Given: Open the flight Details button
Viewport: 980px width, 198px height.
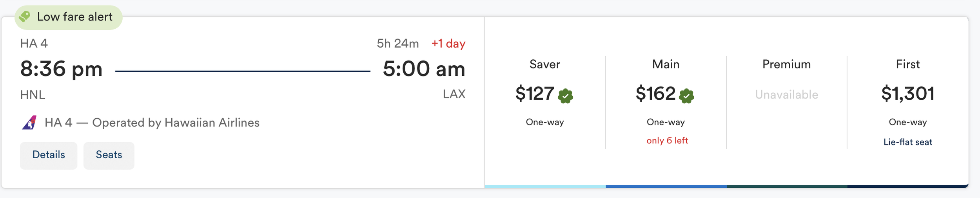Looking at the screenshot, I should coord(49,156).
